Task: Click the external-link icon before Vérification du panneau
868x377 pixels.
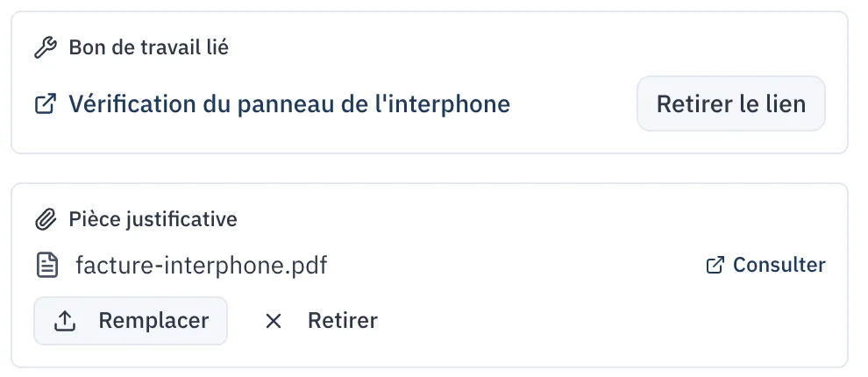Action: [x=46, y=104]
